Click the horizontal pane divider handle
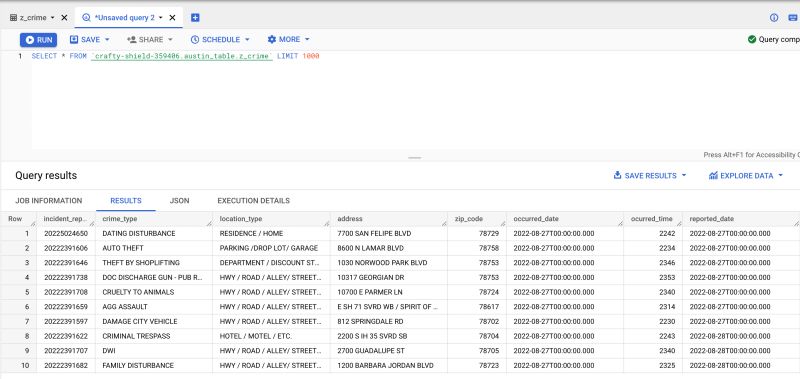Image resolution: width=800 pixels, height=379 pixels. pos(415,158)
